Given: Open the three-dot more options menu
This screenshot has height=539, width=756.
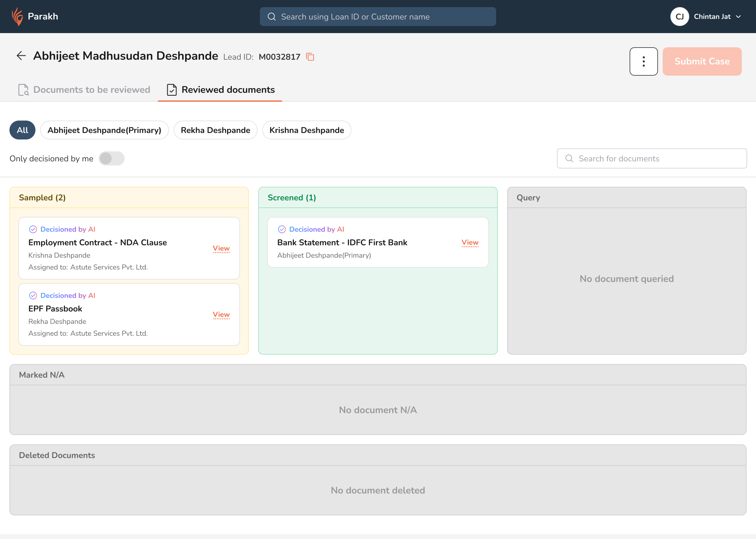Looking at the screenshot, I should coord(643,61).
